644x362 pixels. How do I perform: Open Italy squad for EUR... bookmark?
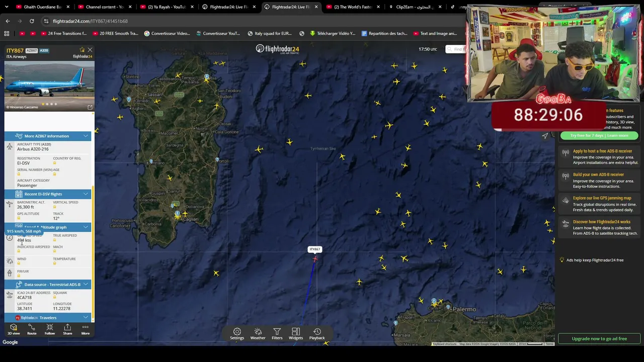270,34
